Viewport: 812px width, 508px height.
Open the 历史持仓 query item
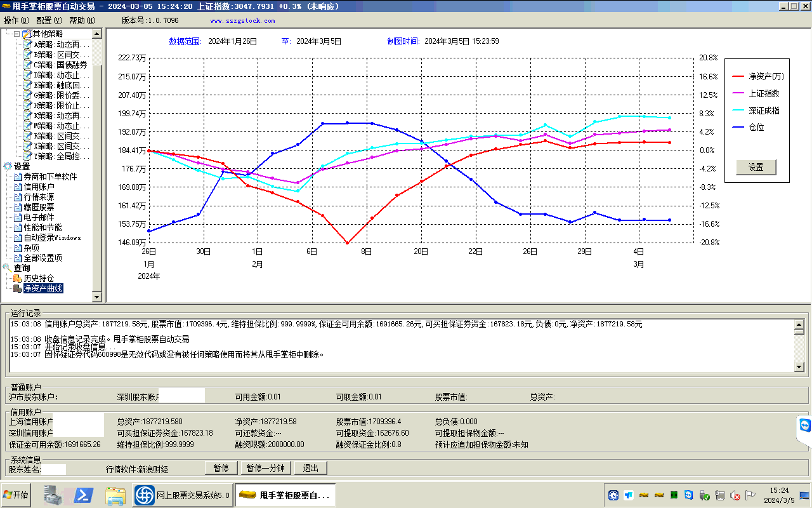click(38, 278)
